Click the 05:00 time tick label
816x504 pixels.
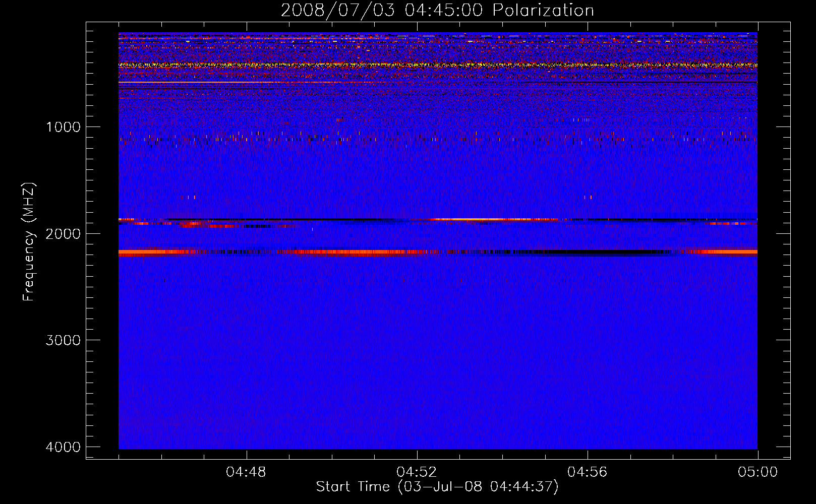(757, 472)
